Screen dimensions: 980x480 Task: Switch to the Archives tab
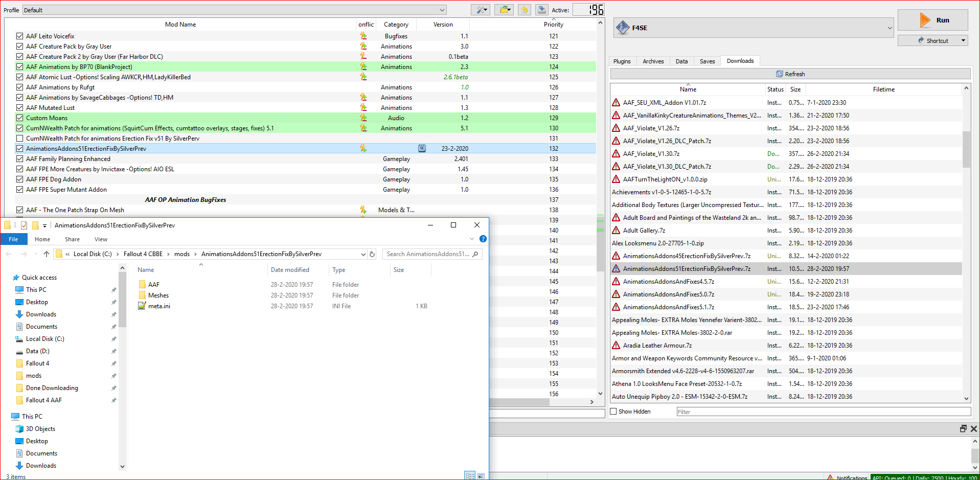(653, 61)
